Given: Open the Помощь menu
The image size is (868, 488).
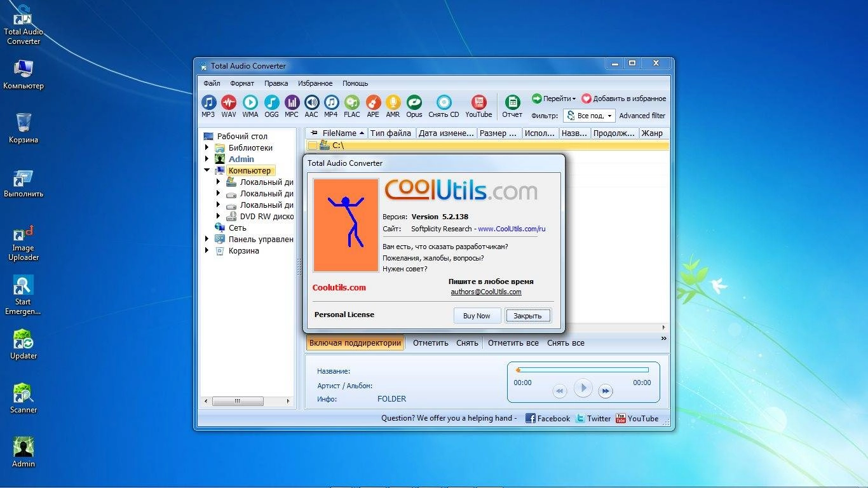Looking at the screenshot, I should pos(355,83).
